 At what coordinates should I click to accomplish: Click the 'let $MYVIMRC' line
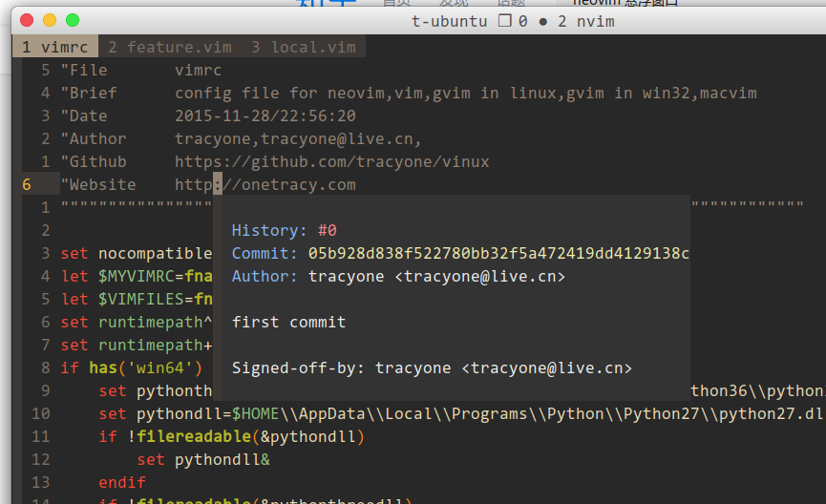137,277
